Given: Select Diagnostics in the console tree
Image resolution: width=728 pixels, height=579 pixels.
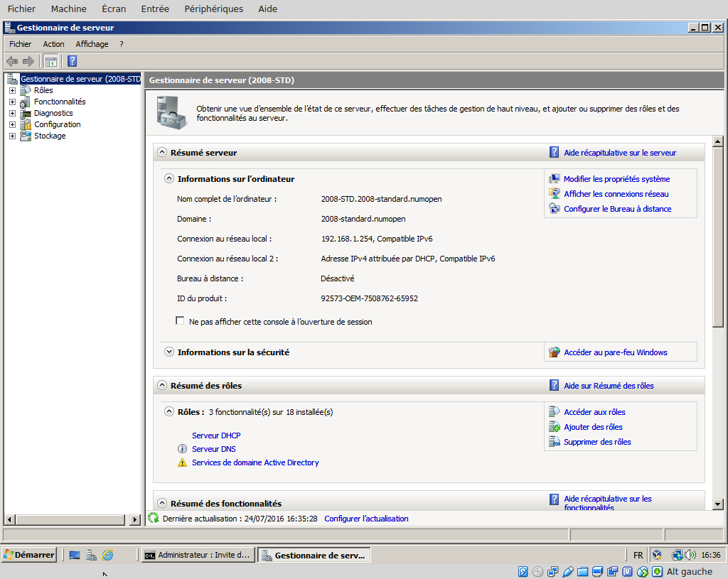Looking at the screenshot, I should coord(53,113).
